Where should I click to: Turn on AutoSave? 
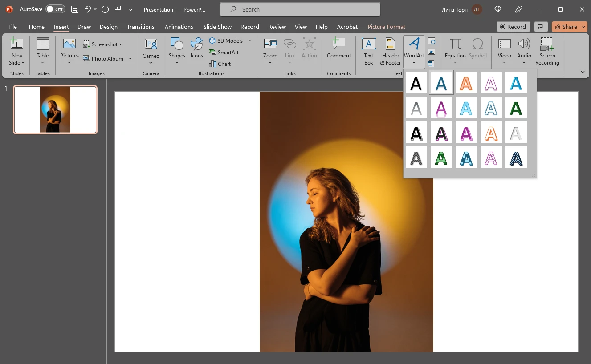pos(55,9)
